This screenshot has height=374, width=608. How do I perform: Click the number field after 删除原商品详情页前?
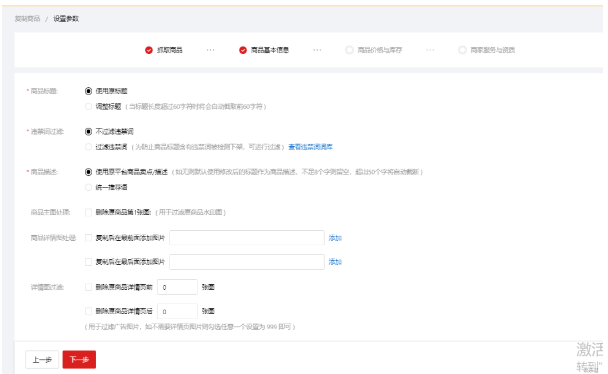[x=177, y=287]
